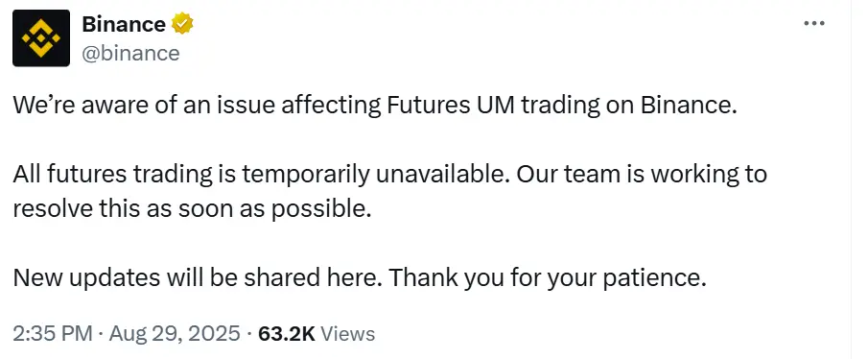Click the Views label next to count
868x359 pixels.
coord(347,333)
